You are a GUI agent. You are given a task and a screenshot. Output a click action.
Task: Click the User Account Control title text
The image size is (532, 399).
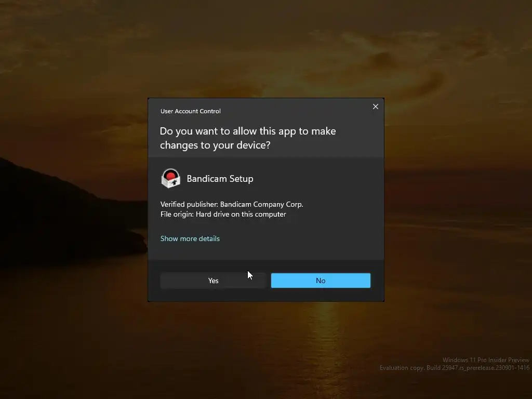tap(190, 111)
